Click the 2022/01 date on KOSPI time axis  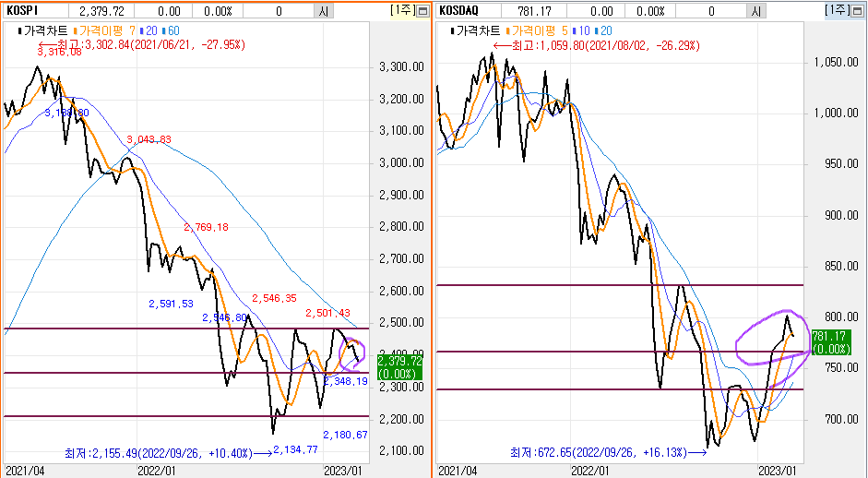tap(157, 471)
